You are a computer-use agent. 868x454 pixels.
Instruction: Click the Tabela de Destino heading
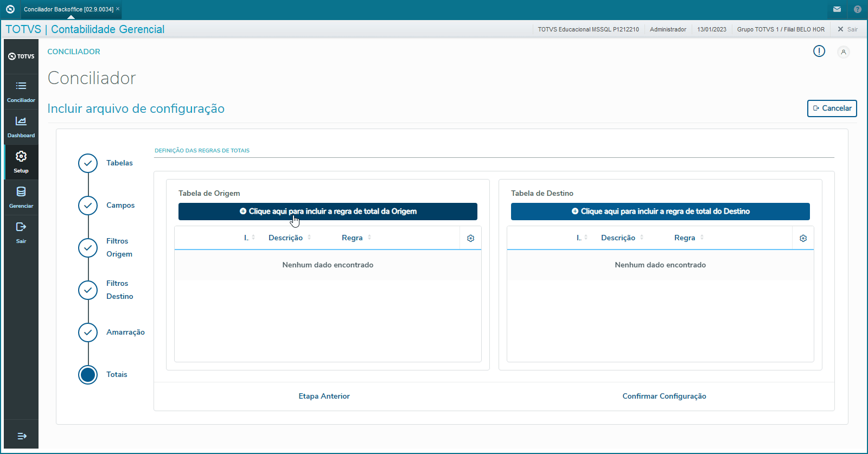point(542,194)
